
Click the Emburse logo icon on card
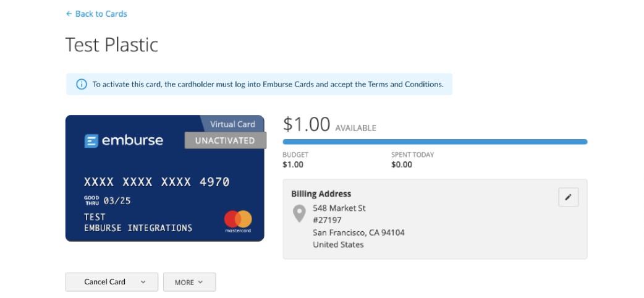(91, 141)
